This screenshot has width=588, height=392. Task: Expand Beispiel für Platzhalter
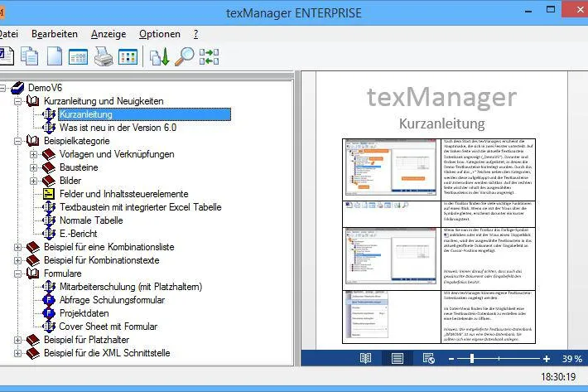click(17, 340)
